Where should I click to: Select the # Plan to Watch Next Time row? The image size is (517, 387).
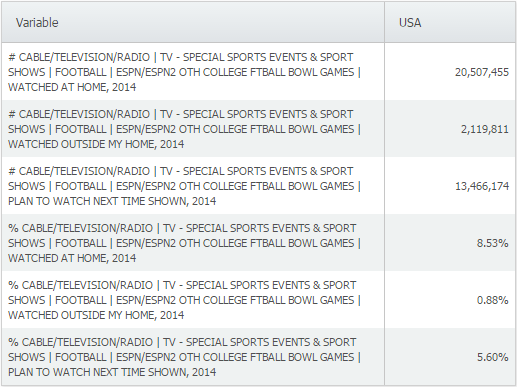point(258,186)
